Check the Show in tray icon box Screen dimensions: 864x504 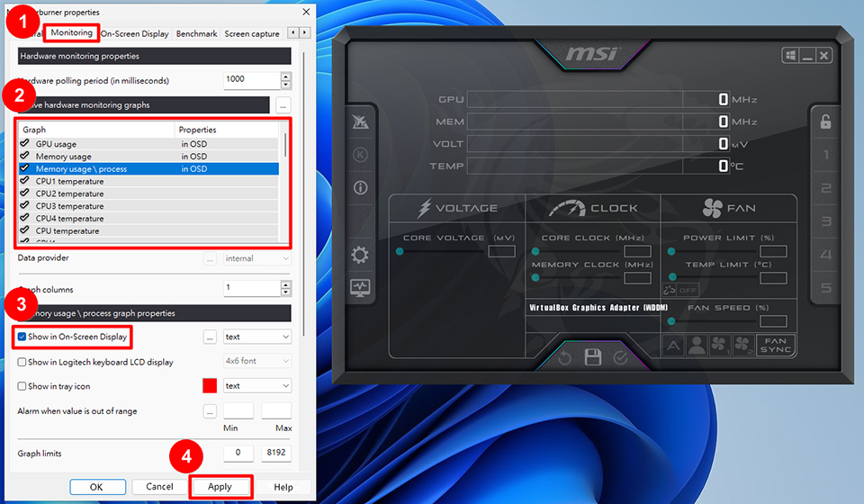[22, 386]
